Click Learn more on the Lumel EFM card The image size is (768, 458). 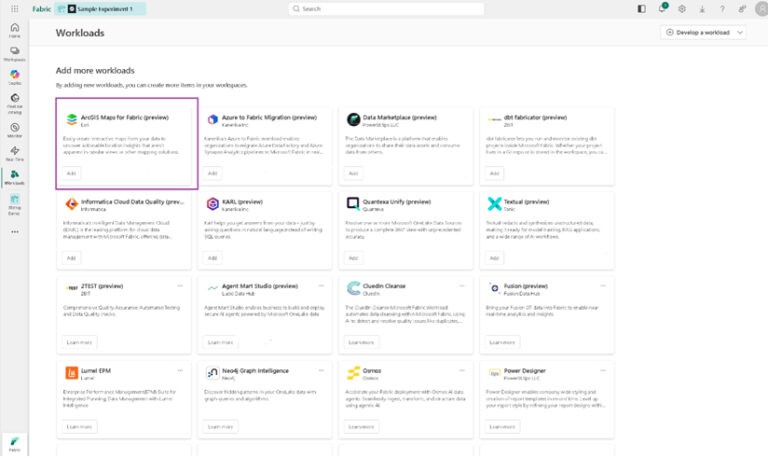(79, 426)
